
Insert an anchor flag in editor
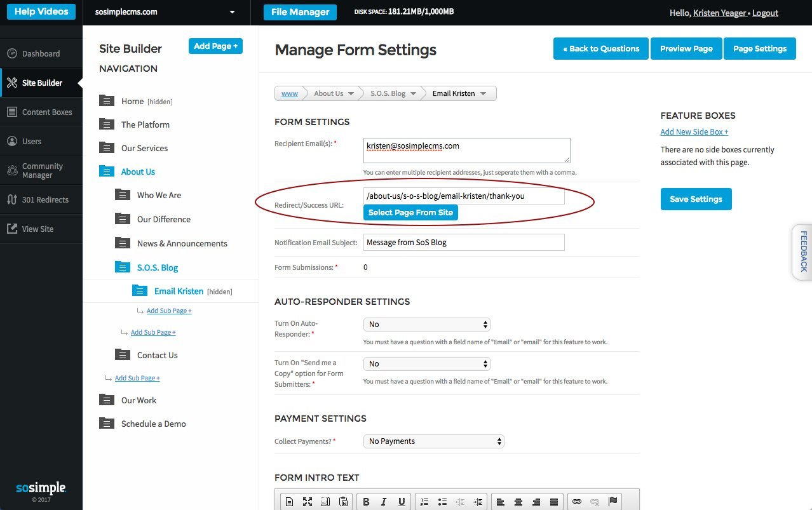click(x=612, y=502)
